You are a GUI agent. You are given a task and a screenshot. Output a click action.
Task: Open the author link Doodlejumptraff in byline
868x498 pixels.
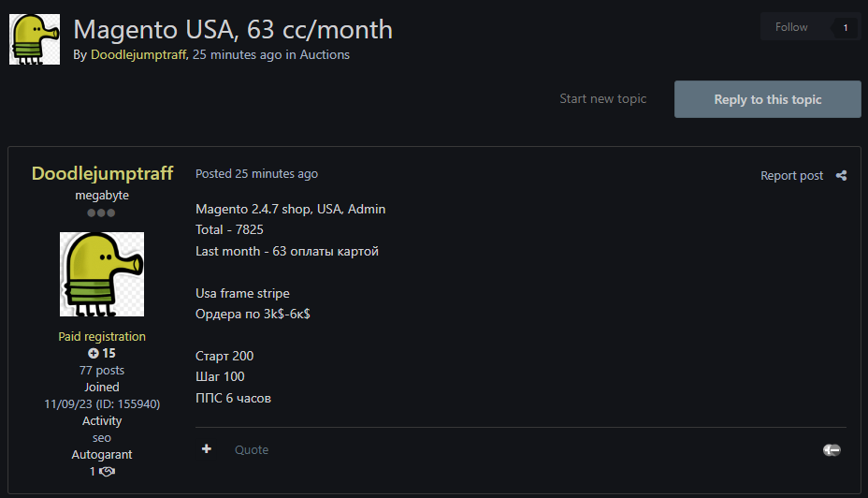(x=138, y=54)
